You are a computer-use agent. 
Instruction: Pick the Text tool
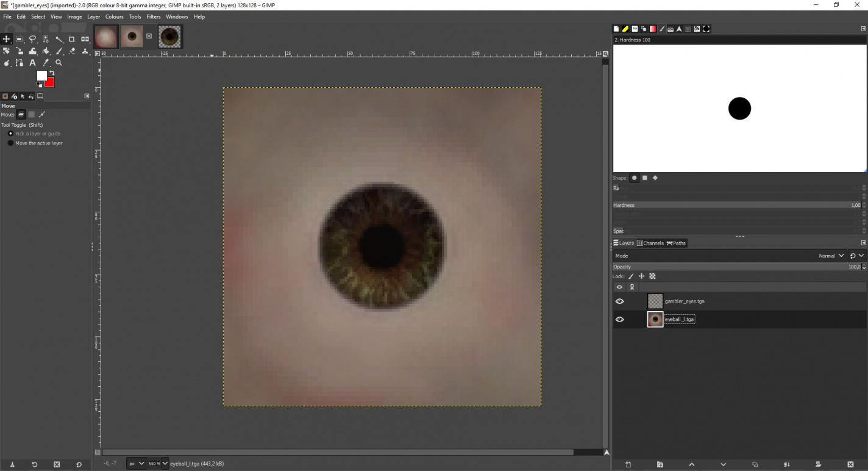coord(33,63)
